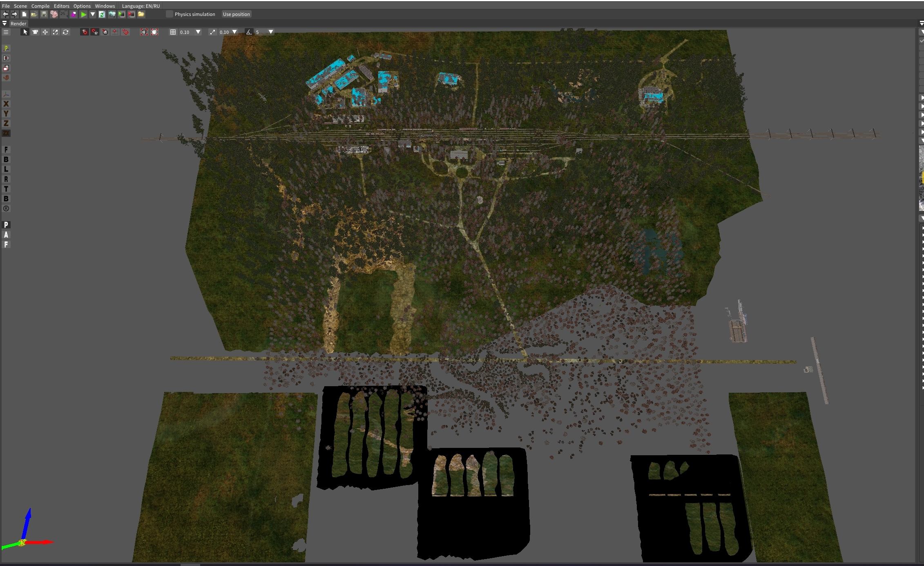Click the Use position button
The height and width of the screenshot is (566, 924).
pos(236,14)
